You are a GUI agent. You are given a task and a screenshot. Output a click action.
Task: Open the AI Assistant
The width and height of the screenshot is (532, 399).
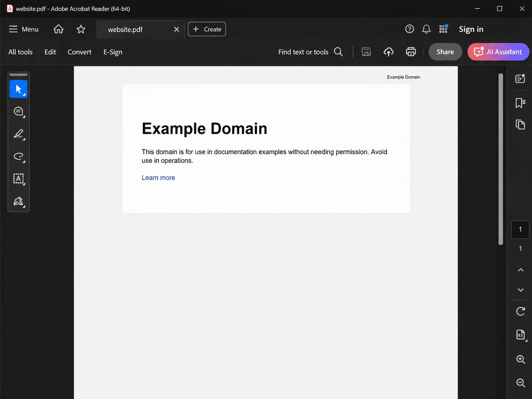[498, 52]
